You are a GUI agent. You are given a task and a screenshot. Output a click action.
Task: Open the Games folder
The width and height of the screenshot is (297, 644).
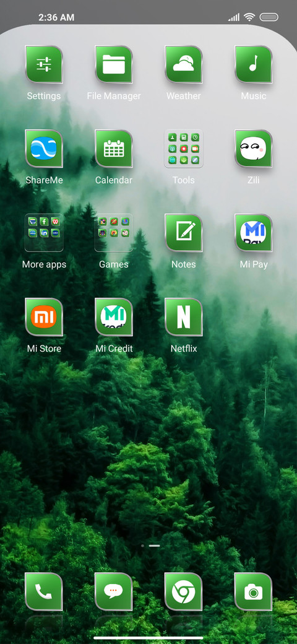coord(114,233)
